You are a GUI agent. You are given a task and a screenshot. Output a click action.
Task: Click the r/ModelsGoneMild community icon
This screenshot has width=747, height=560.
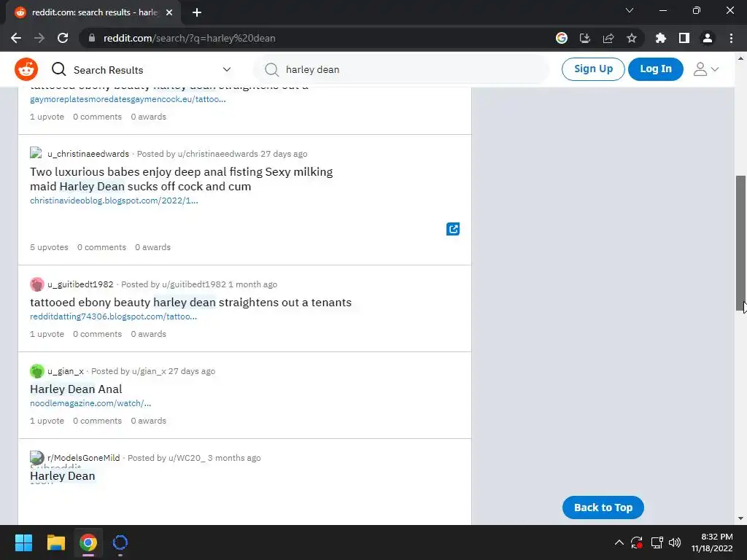pos(36,458)
